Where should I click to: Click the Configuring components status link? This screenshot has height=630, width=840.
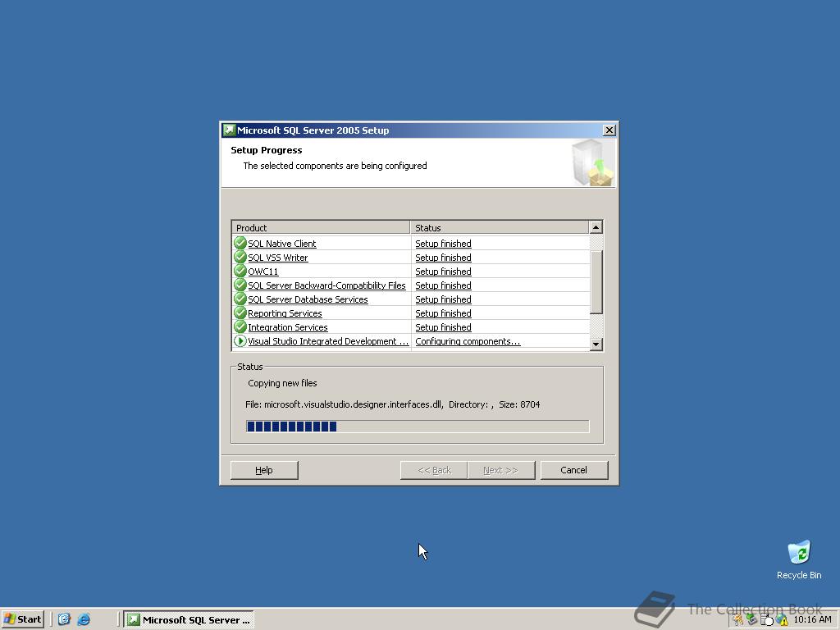[468, 340]
